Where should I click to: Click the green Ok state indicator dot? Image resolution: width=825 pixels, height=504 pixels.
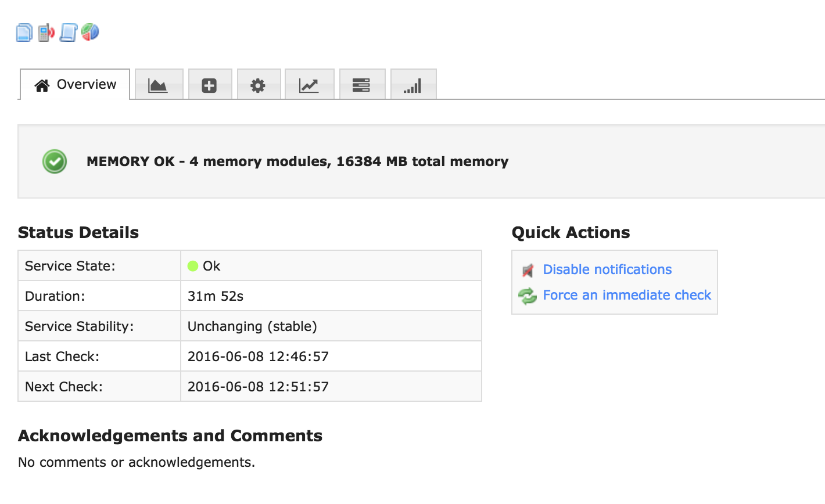click(x=193, y=266)
